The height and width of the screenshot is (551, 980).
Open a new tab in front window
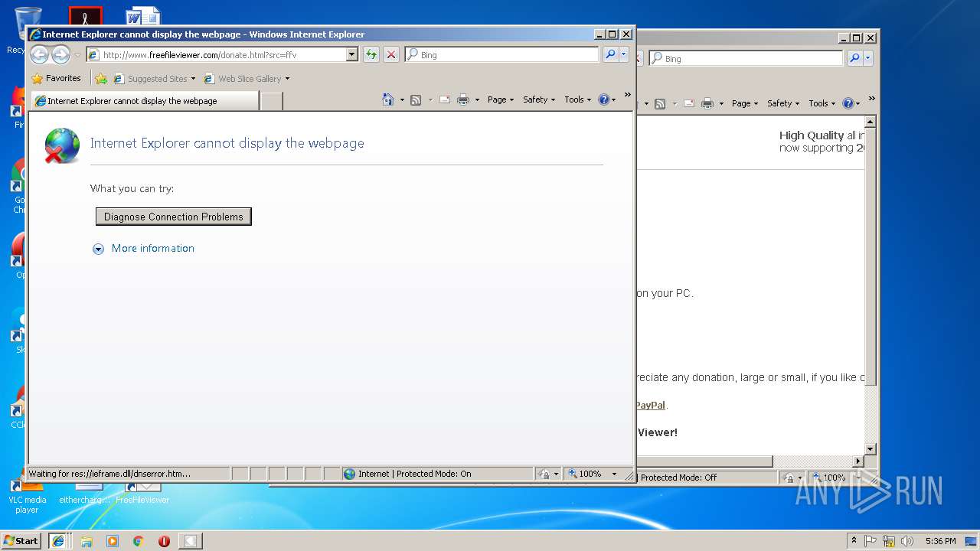coord(272,101)
